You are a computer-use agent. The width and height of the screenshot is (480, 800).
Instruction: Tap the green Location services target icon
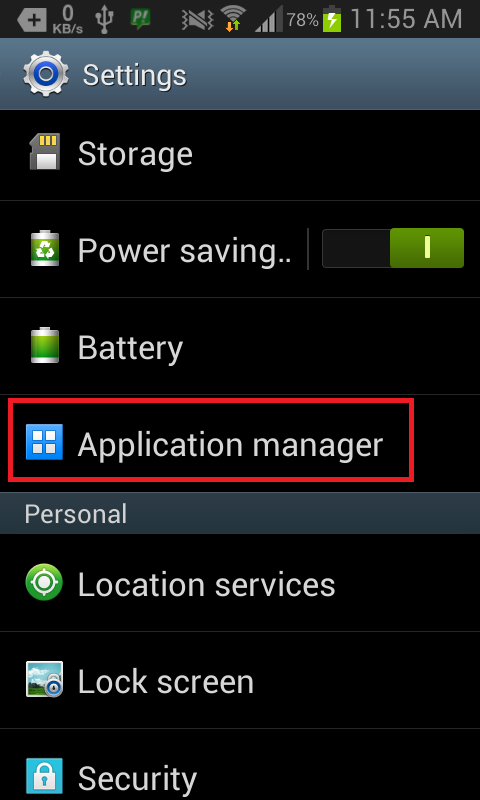coord(44,583)
